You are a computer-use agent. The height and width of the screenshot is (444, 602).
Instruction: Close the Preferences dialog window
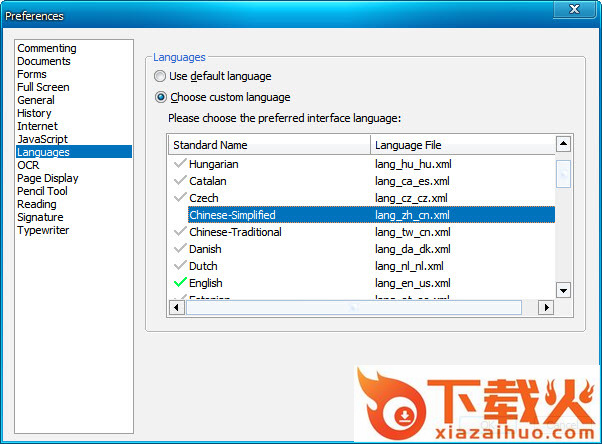click(572, 9)
